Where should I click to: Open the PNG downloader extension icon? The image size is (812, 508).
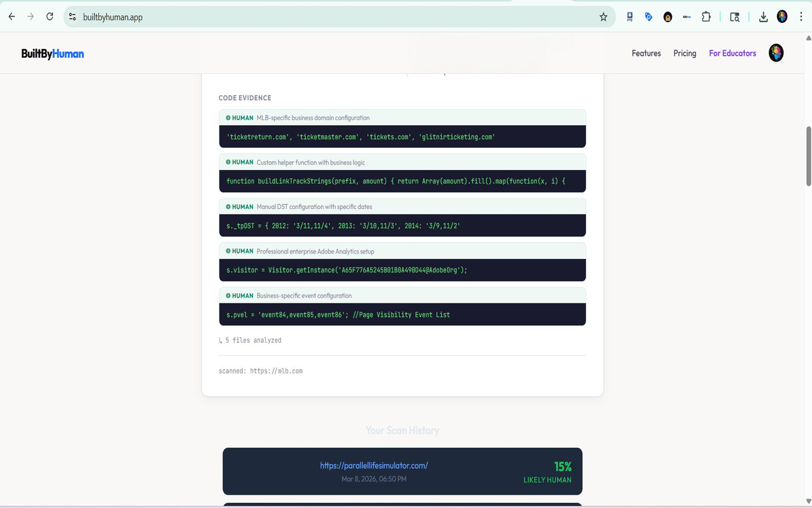629,17
